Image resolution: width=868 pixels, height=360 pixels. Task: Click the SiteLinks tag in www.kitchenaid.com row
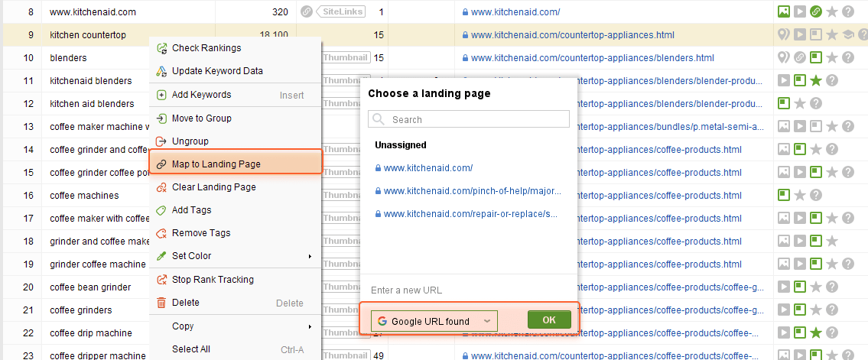point(340,11)
